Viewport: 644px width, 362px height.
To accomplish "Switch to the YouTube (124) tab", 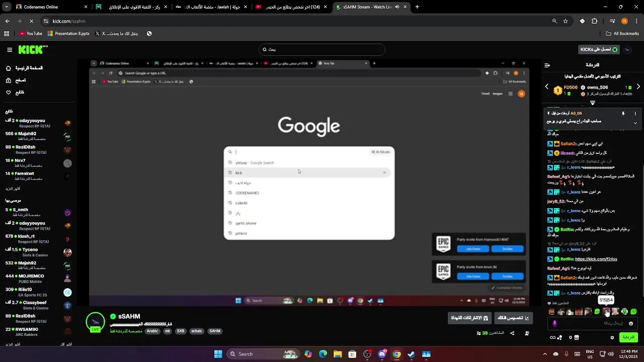I will (291, 7).
